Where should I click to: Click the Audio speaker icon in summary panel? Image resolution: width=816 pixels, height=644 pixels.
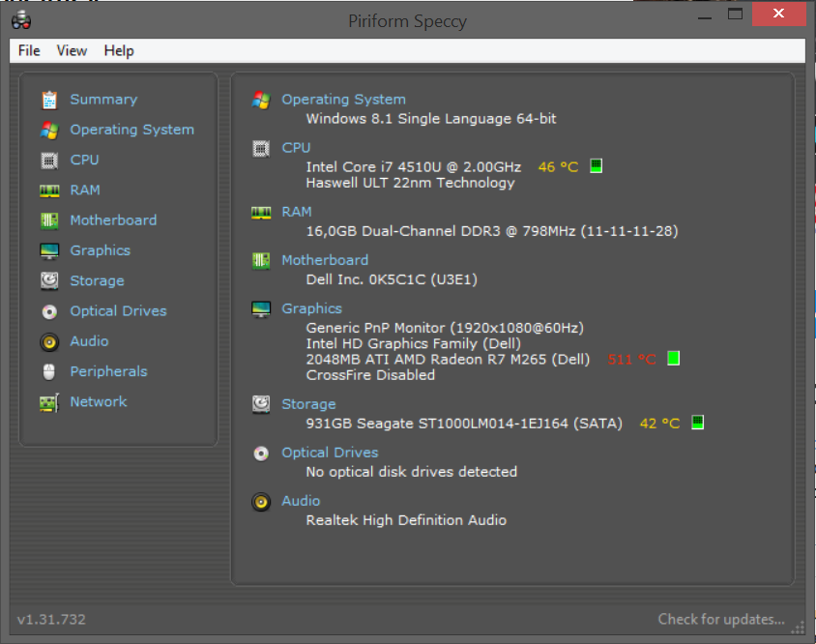point(261,502)
